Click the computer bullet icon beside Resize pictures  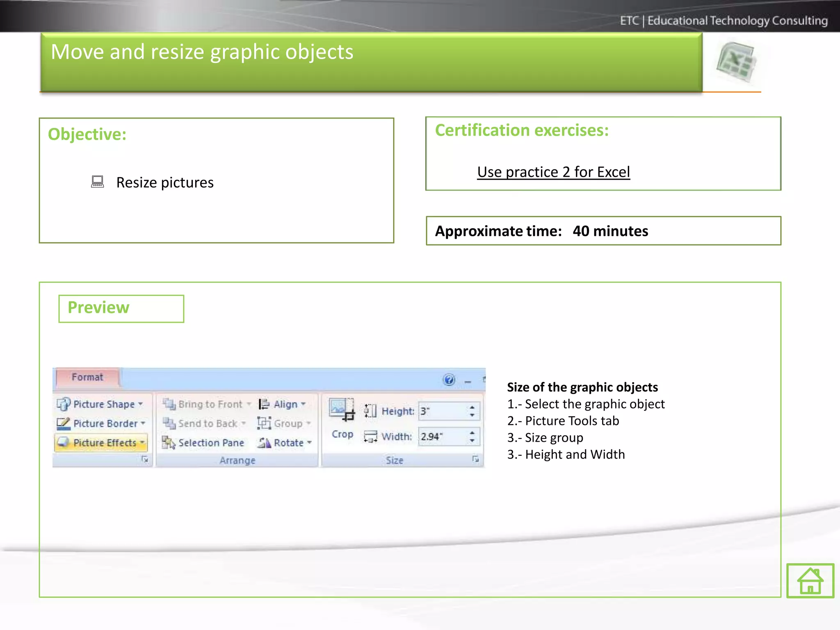97,181
